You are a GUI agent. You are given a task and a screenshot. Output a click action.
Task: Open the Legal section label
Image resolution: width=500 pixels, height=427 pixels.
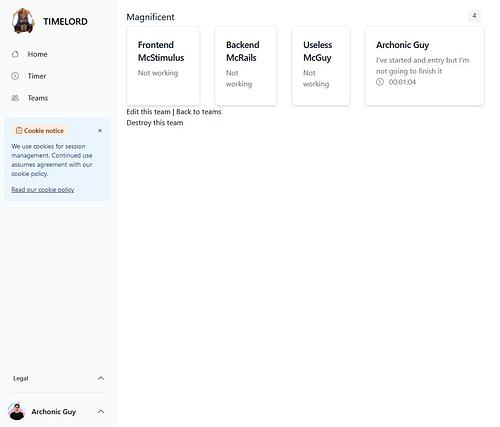pyautogui.click(x=21, y=378)
